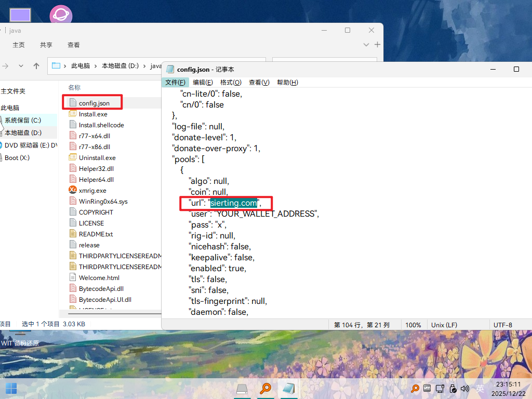Open the 格式(O) menu in Notepad
Image resolution: width=532 pixels, height=399 pixels.
[x=231, y=83]
